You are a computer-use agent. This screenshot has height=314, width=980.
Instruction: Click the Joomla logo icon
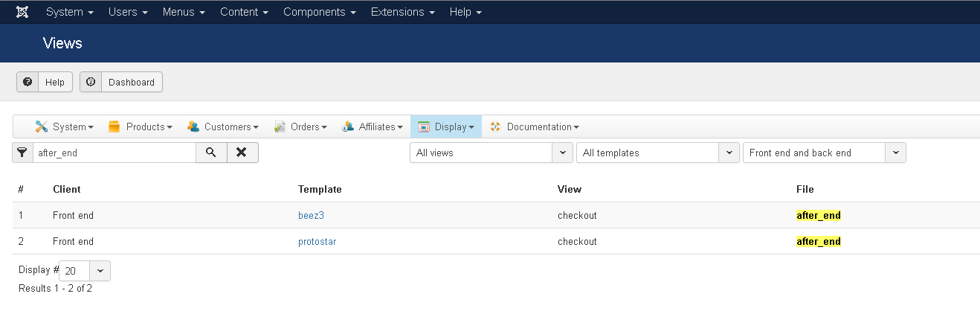pos(22,13)
